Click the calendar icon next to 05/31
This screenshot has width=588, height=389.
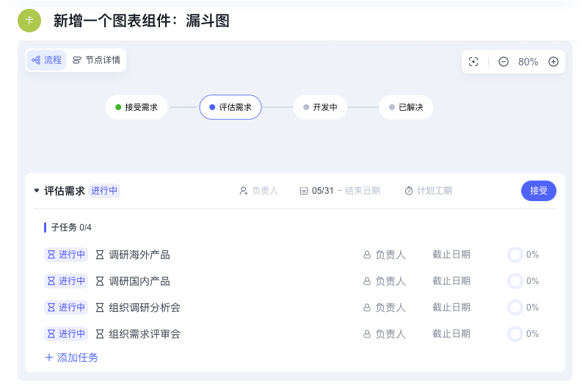pos(304,191)
